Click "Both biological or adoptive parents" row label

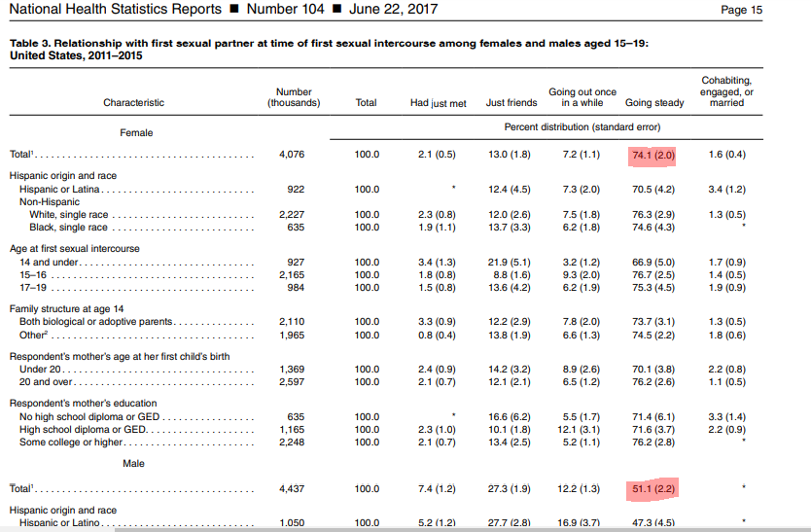95,322
